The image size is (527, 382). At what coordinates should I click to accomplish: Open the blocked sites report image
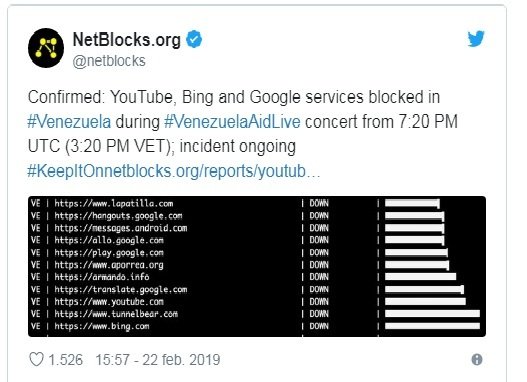click(x=257, y=266)
